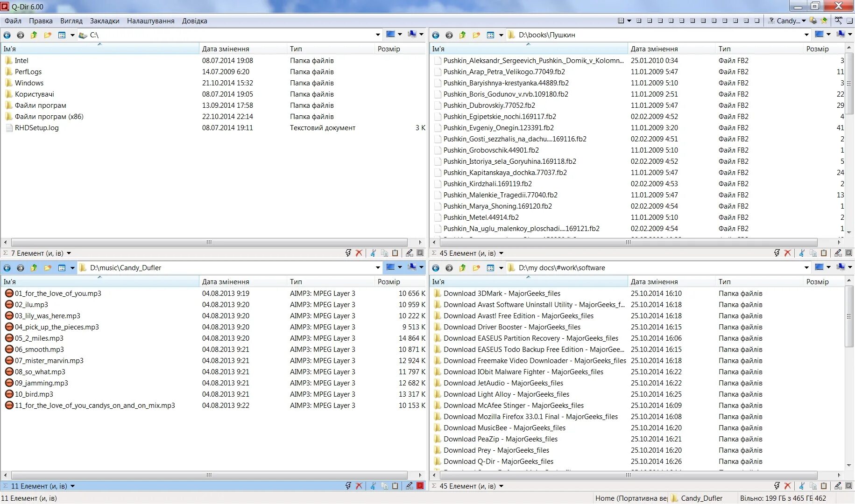This screenshot has width=855, height=504.
Task: Go back in the C:\ pane
Action: (7, 35)
